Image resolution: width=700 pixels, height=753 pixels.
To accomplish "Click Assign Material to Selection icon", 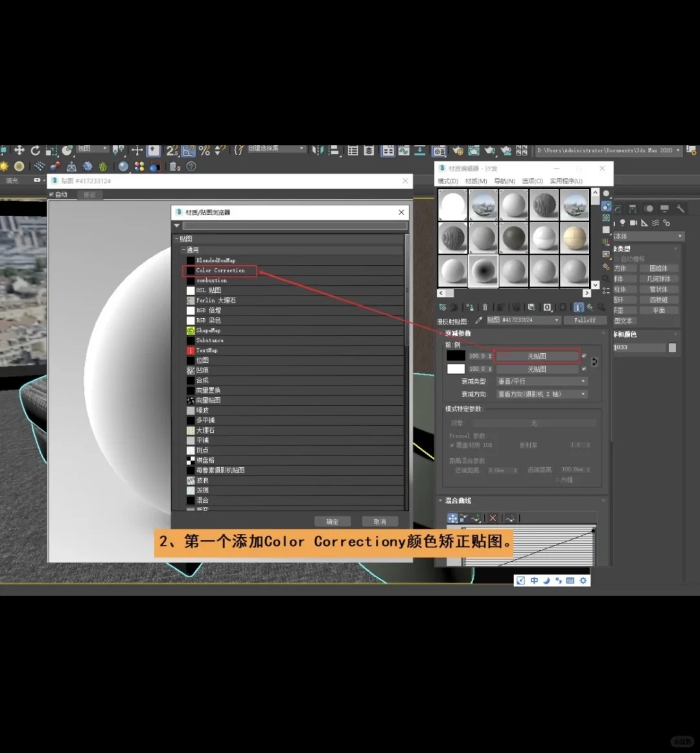I will point(470,307).
